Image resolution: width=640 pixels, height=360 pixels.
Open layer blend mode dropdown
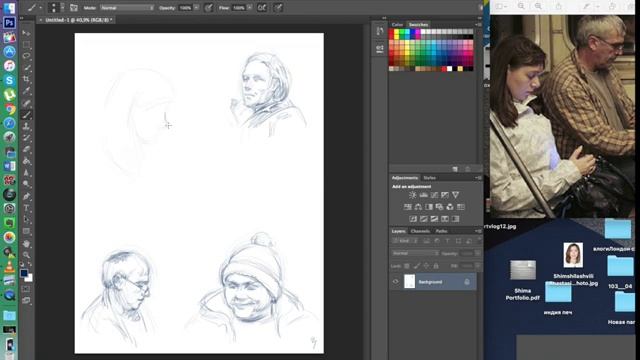pyautogui.click(x=415, y=253)
